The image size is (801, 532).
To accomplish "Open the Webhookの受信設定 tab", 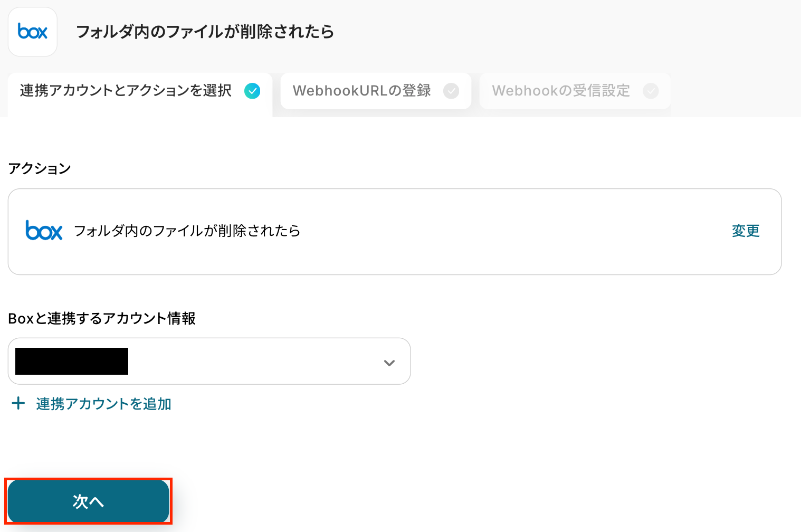I will pos(561,91).
